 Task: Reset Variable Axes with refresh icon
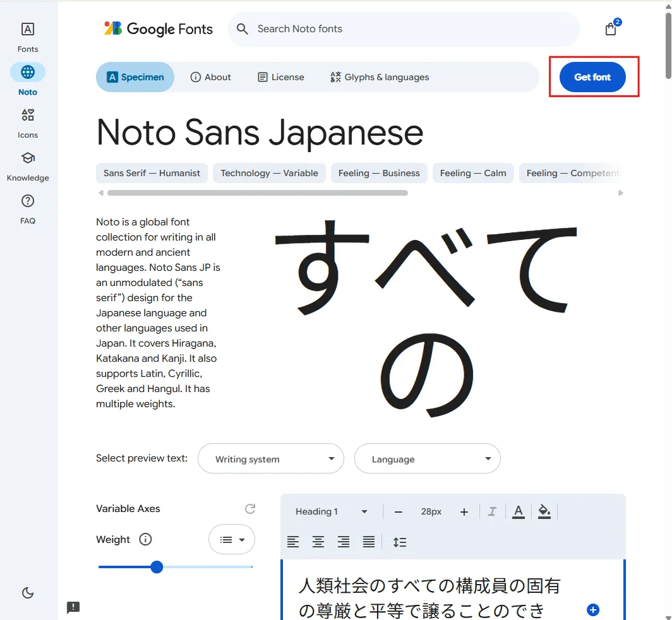[x=250, y=509]
